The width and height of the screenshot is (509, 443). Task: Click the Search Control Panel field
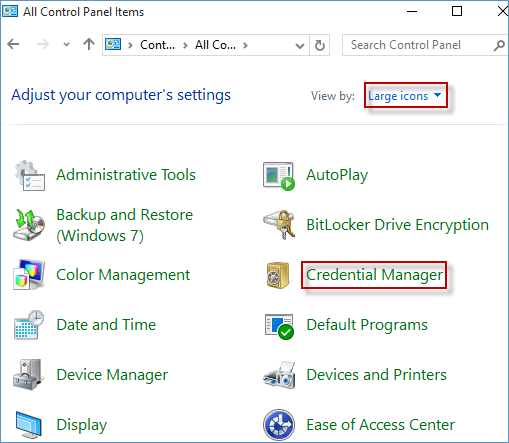[422, 45]
